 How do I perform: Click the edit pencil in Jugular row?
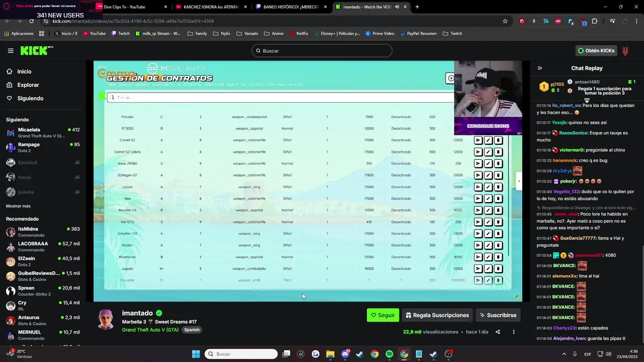click(488, 268)
